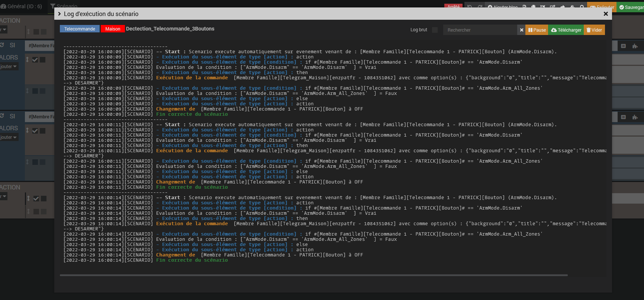Click the Sauvegarder save button
The width and height of the screenshot is (644, 300).
coord(631,7)
